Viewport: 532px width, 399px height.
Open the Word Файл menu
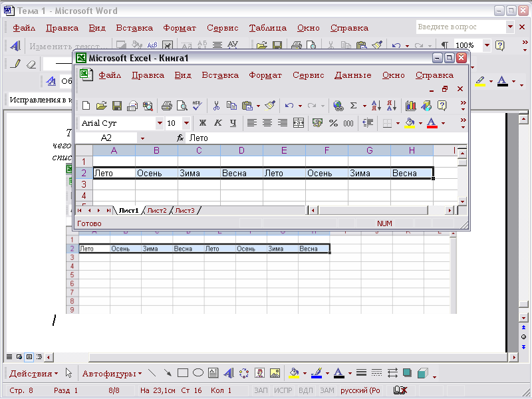(24, 28)
